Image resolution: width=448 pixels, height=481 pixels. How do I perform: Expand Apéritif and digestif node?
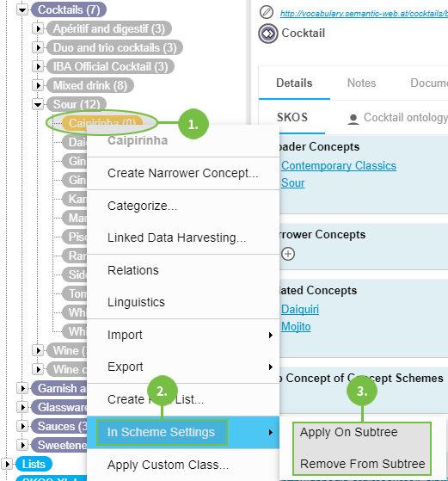click(x=38, y=29)
